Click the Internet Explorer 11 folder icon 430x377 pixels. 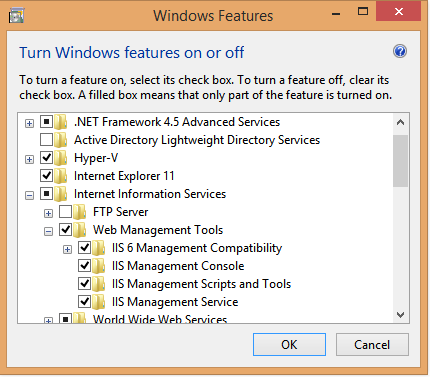click(x=61, y=176)
